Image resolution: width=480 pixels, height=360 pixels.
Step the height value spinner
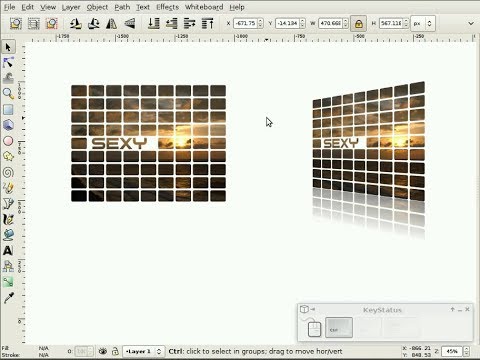coord(406,23)
